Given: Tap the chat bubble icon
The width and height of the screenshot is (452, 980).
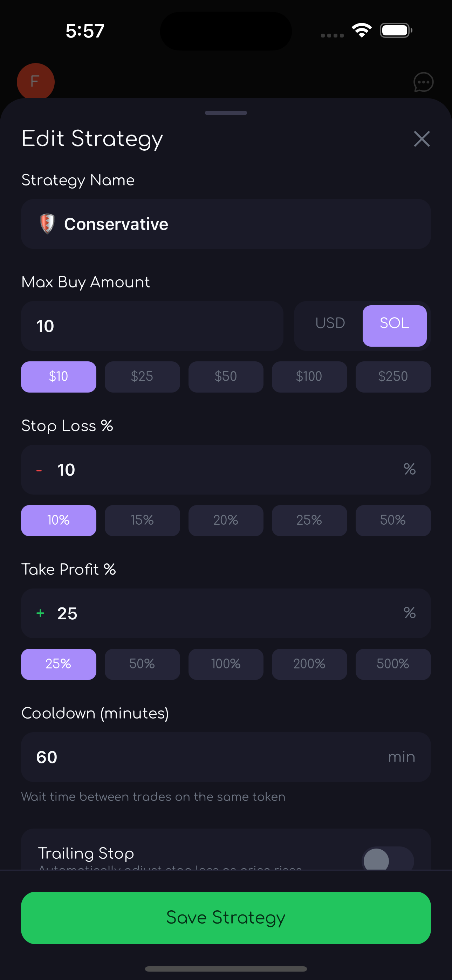Looking at the screenshot, I should point(423,82).
